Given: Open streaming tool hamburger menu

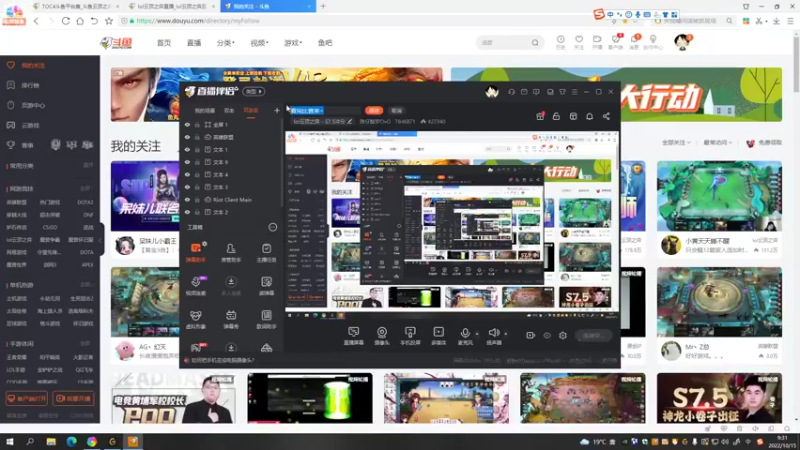Looking at the screenshot, I should pos(574,92).
